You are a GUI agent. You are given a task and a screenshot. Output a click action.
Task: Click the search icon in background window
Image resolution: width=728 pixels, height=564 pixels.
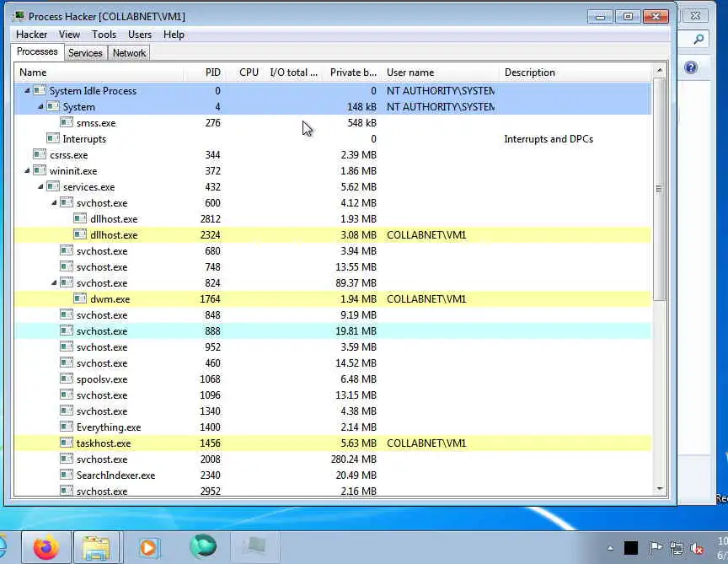pos(699,39)
